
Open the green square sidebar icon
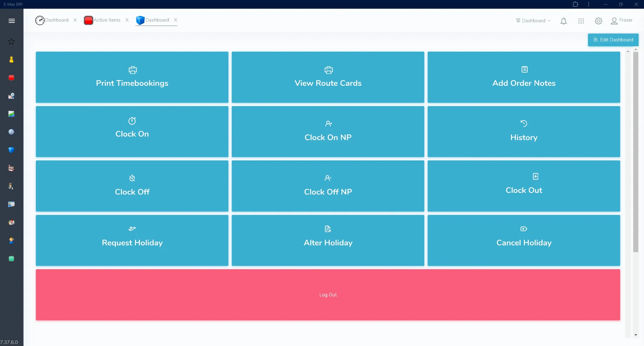point(11,259)
